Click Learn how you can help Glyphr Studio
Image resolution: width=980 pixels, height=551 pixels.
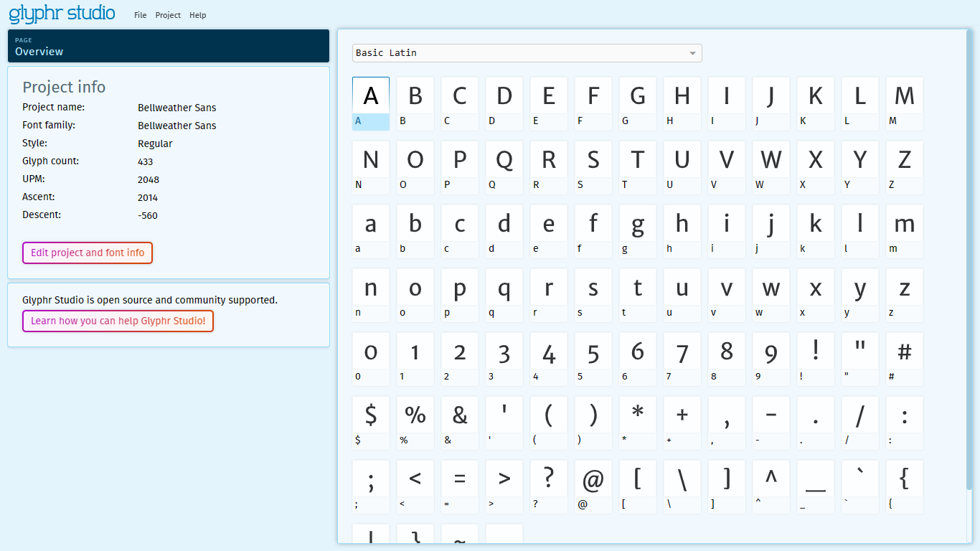tap(118, 321)
